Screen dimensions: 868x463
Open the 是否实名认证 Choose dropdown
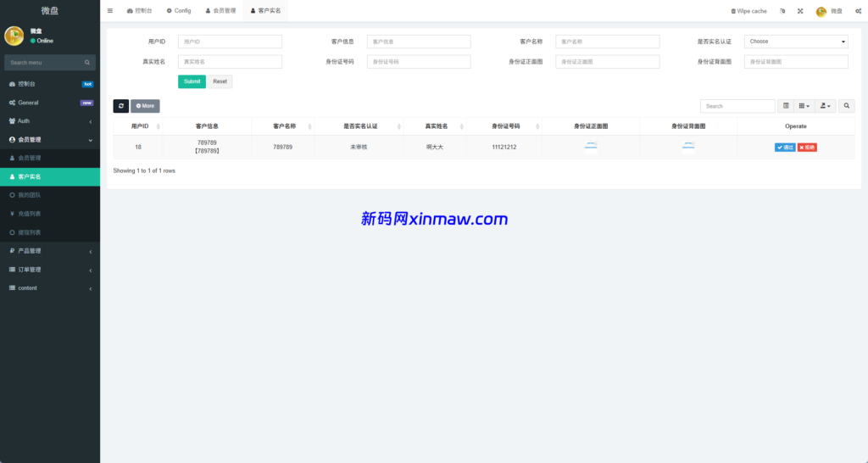[x=796, y=42]
